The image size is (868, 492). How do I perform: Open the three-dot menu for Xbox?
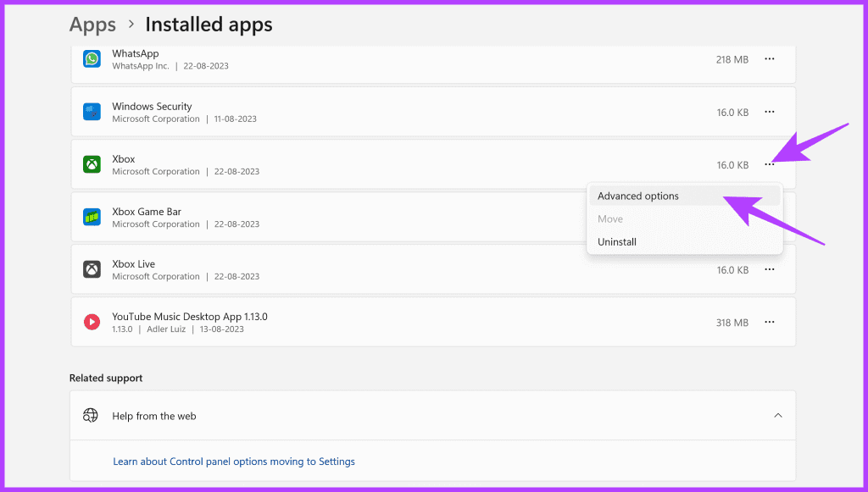click(770, 164)
